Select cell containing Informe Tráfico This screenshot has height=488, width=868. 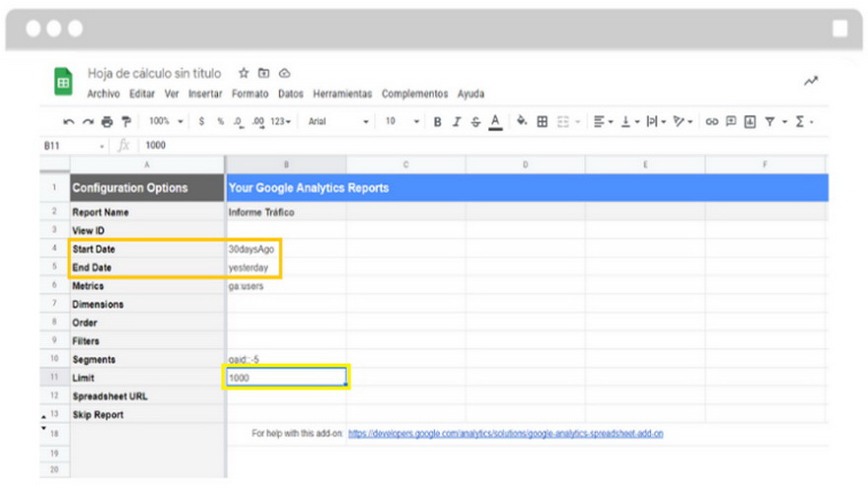tap(286, 212)
